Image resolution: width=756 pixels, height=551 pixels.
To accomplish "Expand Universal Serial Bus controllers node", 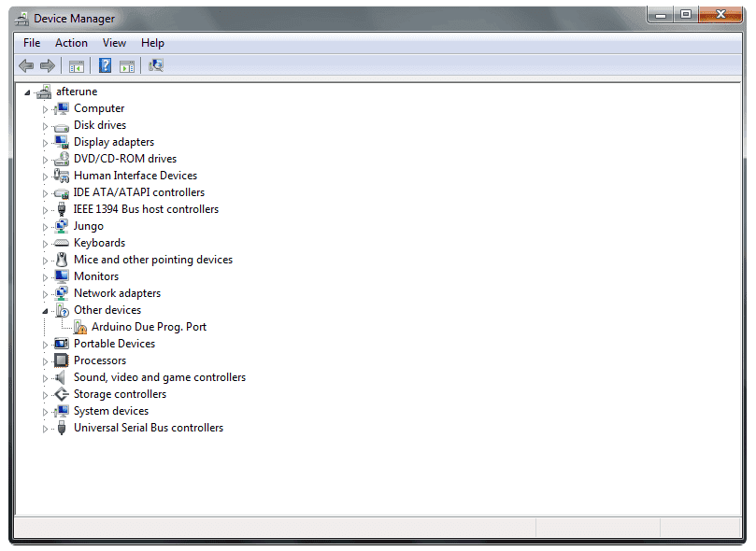I will click(x=44, y=429).
